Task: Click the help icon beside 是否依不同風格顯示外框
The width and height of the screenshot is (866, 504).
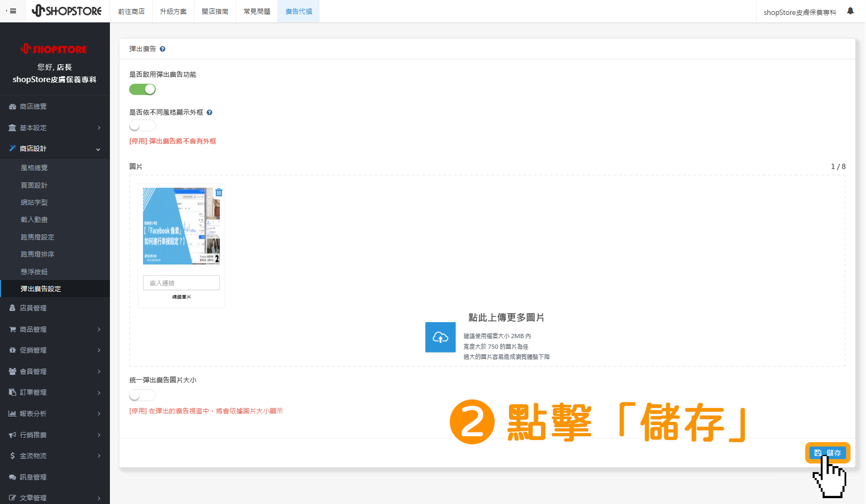Action: (x=210, y=113)
